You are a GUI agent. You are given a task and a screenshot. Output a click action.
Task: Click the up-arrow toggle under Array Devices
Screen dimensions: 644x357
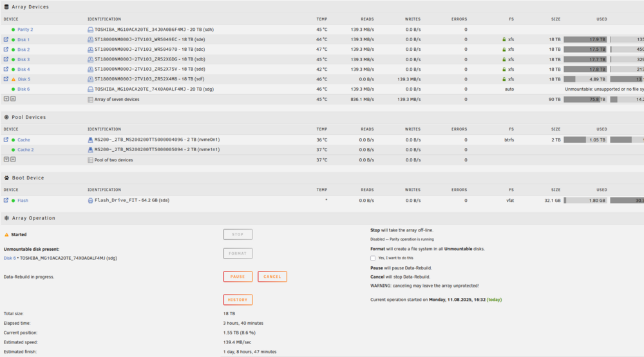13,98
